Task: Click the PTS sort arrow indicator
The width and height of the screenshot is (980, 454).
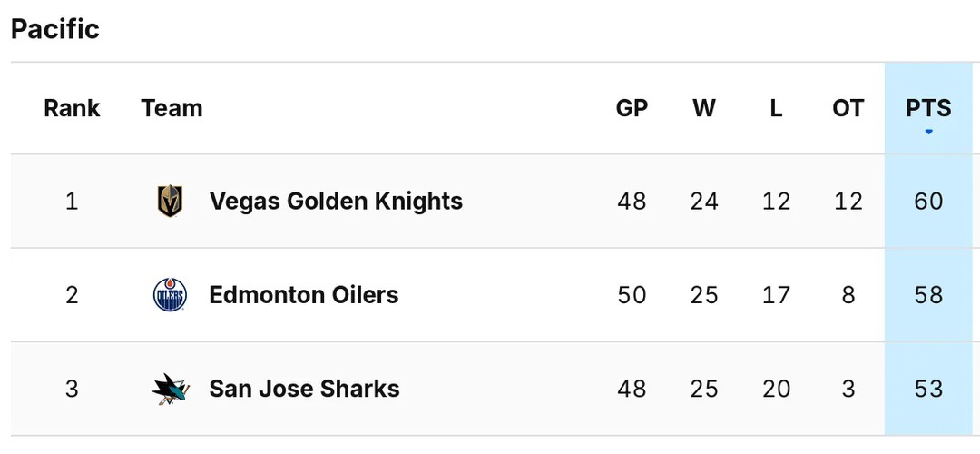Action: [x=928, y=132]
